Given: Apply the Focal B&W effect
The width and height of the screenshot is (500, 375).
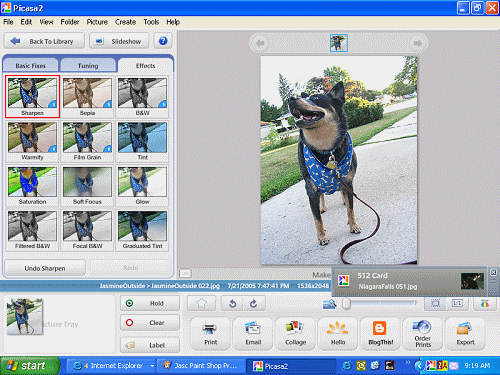Looking at the screenshot, I should tap(87, 230).
